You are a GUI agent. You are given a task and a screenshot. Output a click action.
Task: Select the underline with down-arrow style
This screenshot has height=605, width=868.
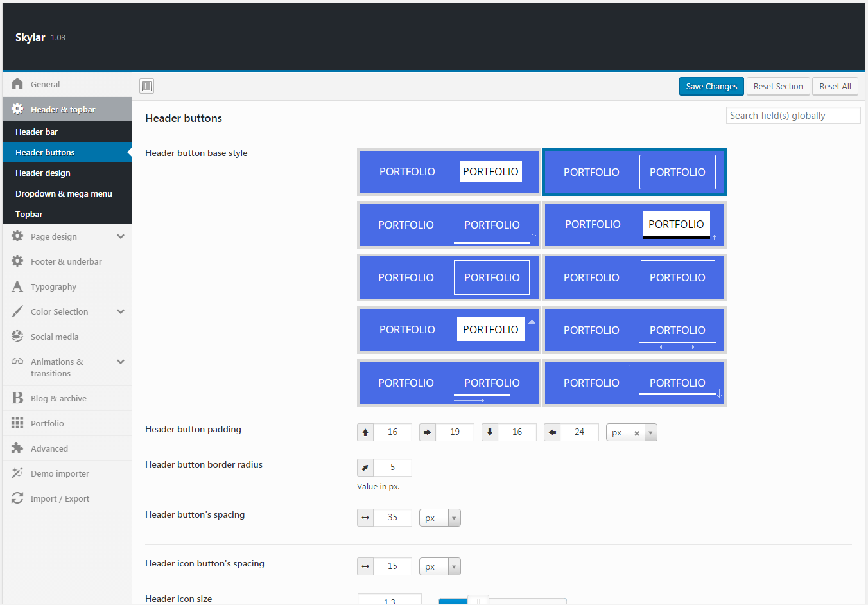click(x=634, y=383)
